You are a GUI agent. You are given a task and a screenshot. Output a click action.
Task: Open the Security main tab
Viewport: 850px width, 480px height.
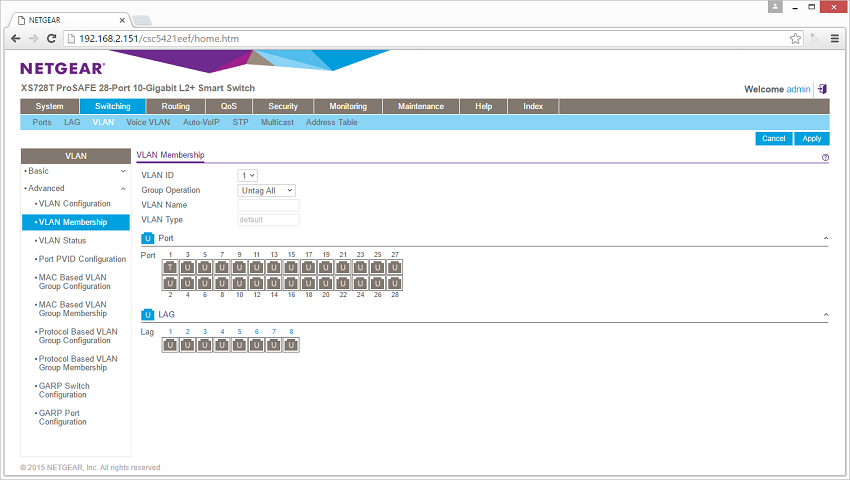point(283,106)
